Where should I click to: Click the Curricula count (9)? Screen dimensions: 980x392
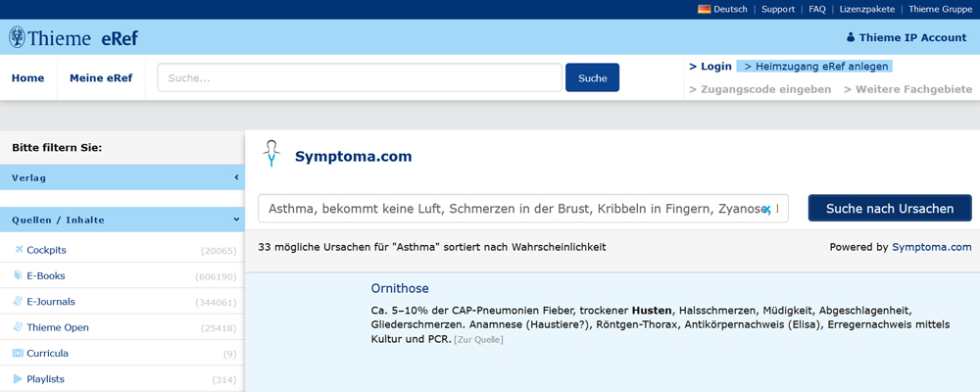click(x=230, y=354)
